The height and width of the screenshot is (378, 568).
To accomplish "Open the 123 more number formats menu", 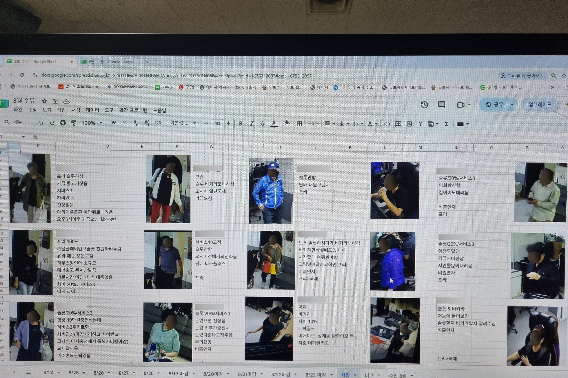I will point(158,123).
